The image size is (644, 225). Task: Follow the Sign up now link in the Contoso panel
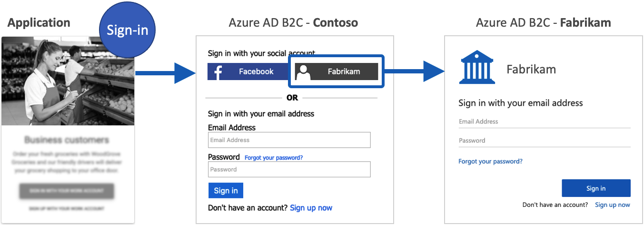(x=311, y=208)
